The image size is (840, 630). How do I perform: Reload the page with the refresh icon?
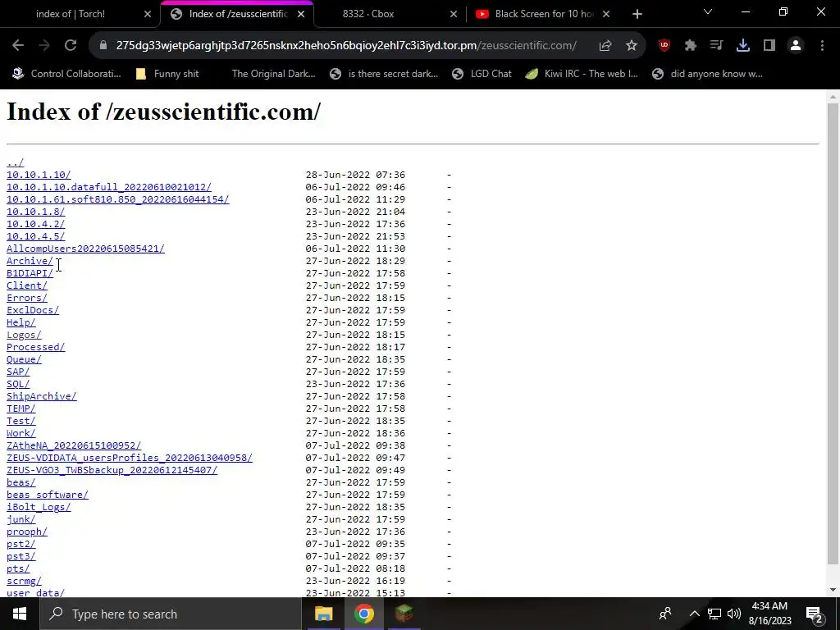point(71,46)
